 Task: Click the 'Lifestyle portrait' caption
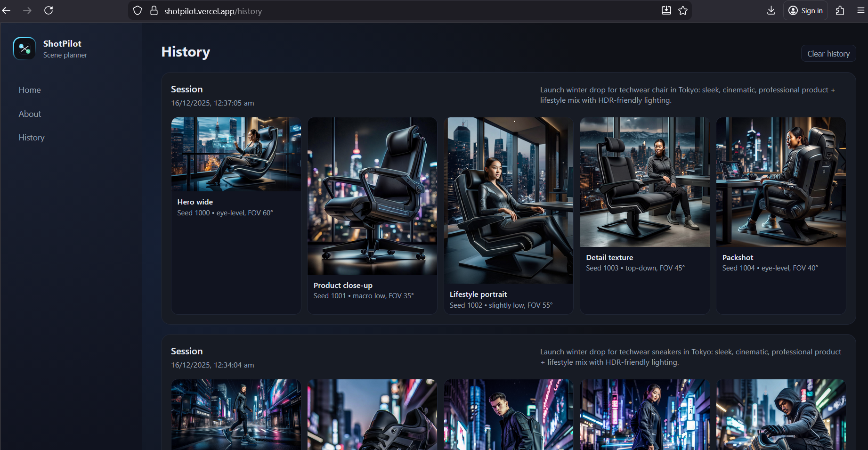478,294
